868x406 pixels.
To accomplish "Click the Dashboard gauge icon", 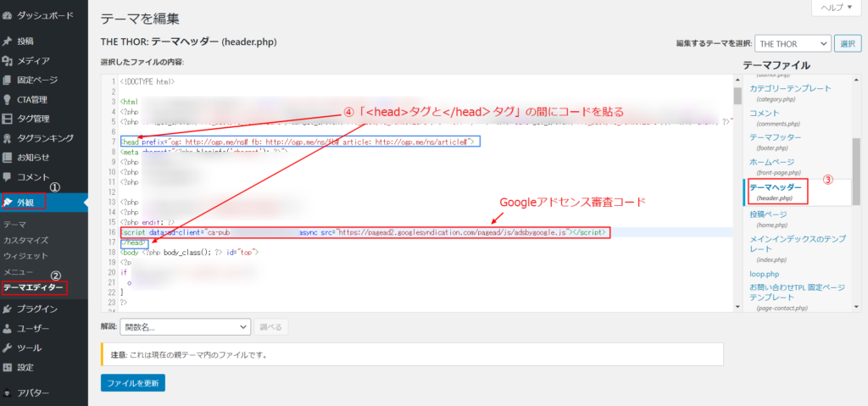I will 7,15.
